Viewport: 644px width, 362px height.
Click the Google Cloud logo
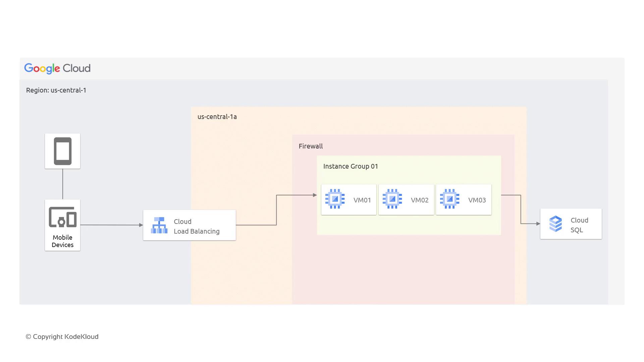click(57, 68)
